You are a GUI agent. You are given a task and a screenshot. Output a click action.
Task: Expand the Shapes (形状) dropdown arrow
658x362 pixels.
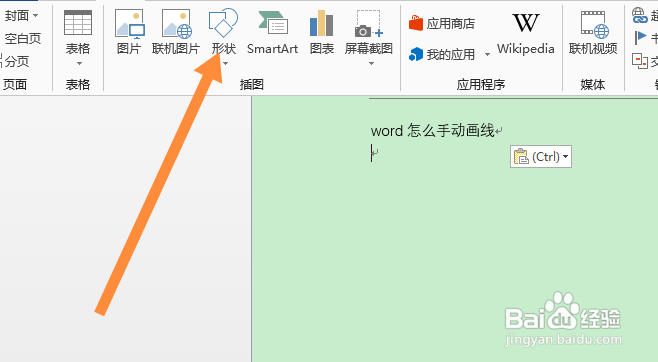[x=225, y=64]
